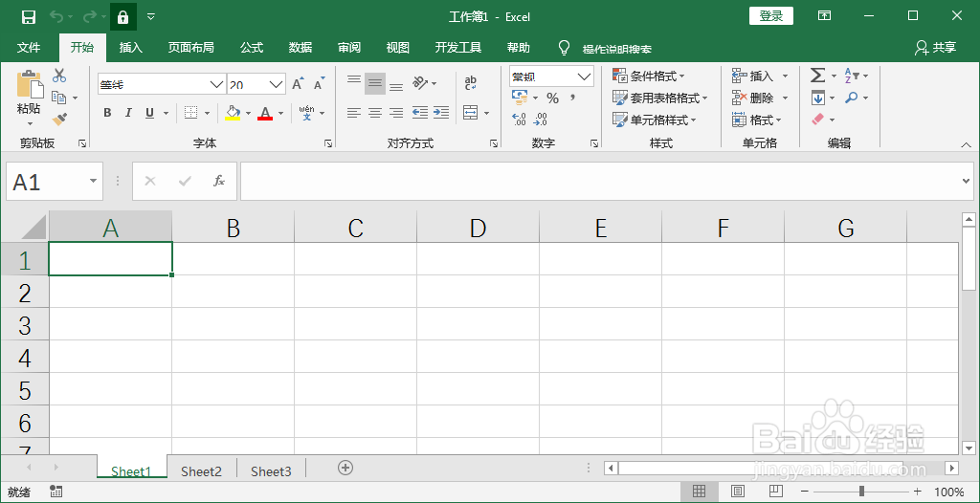Click the insert function fx button
Screen dimensions: 980x503
click(x=219, y=181)
